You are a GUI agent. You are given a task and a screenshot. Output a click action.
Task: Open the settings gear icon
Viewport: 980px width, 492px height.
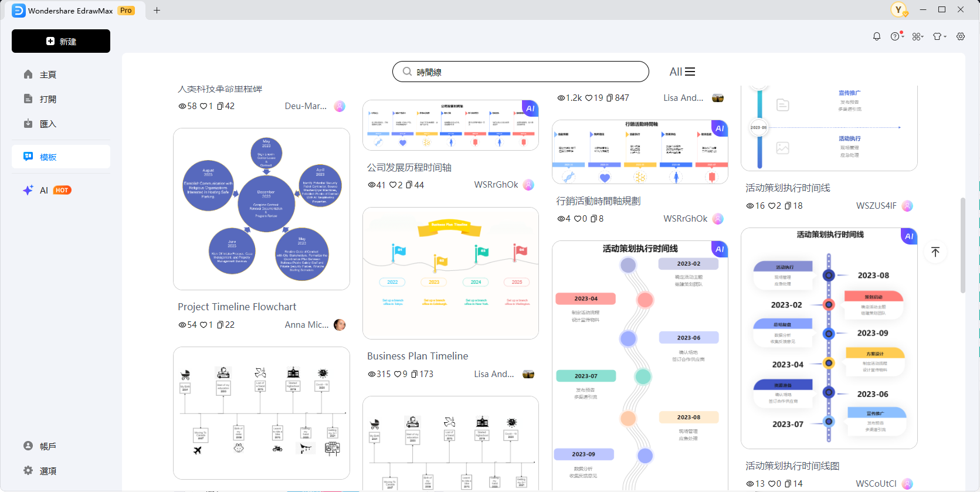tap(961, 36)
